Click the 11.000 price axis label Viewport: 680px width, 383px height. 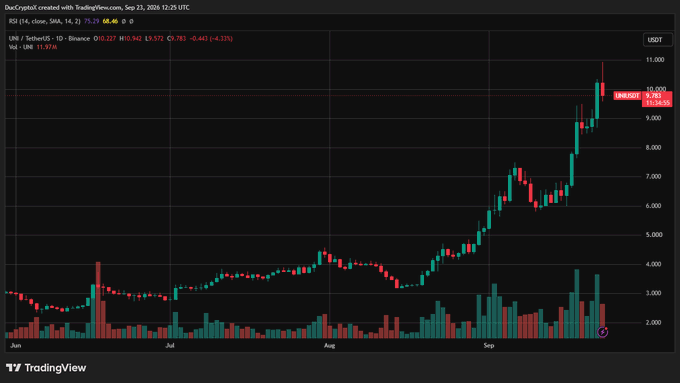655,60
